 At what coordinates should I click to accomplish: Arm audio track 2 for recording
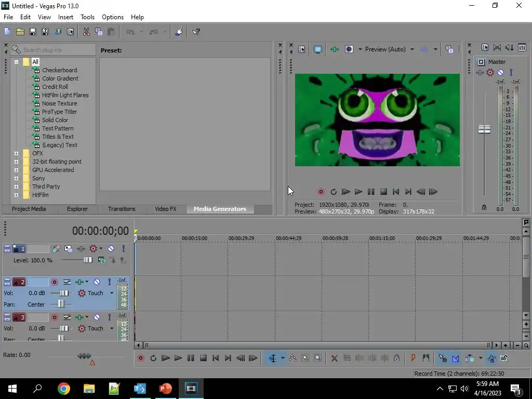pyautogui.click(x=54, y=282)
